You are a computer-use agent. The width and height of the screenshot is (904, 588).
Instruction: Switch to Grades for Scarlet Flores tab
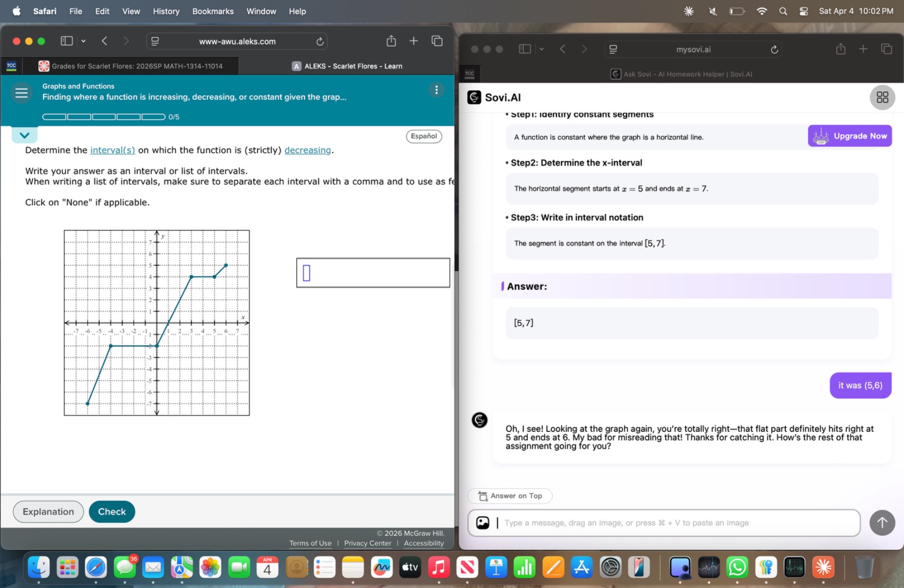point(131,66)
